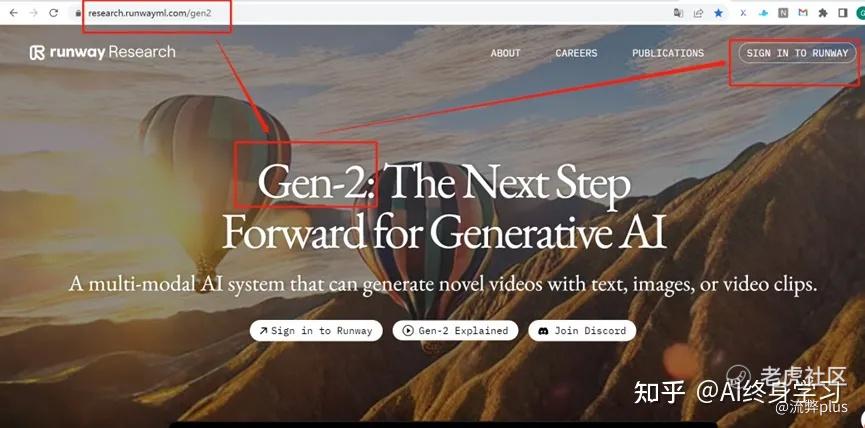Click the share page icon in address bar

point(698,13)
